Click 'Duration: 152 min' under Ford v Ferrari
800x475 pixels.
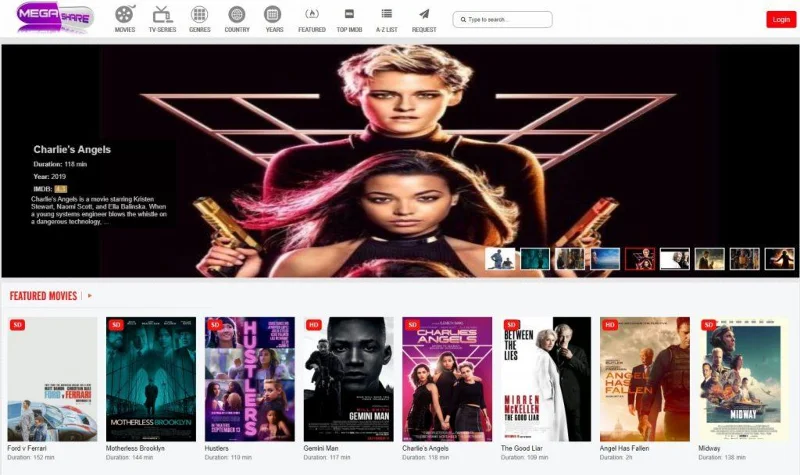pos(31,458)
